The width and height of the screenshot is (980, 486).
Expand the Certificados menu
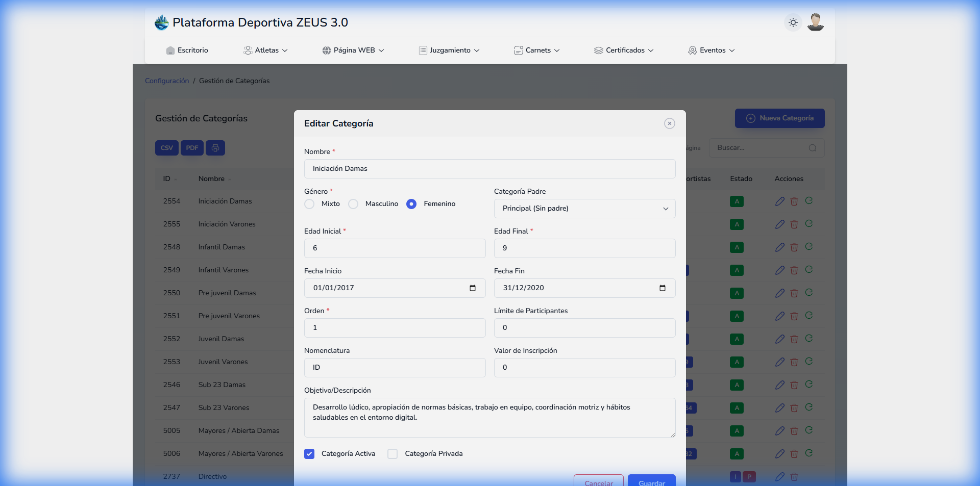coord(623,50)
